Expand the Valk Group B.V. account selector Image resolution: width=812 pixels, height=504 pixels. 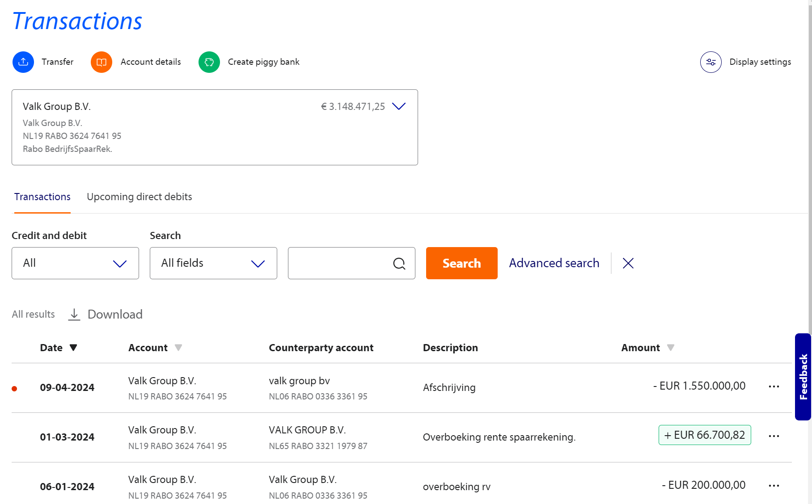398,106
